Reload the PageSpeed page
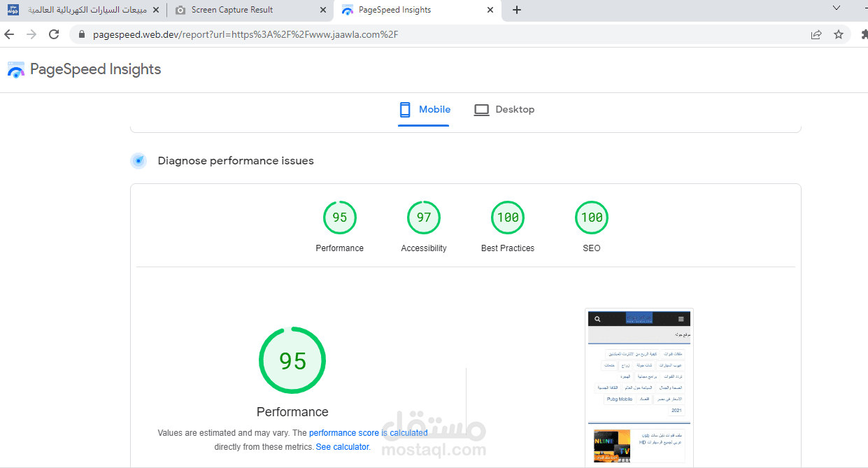868x468 pixels. click(54, 34)
